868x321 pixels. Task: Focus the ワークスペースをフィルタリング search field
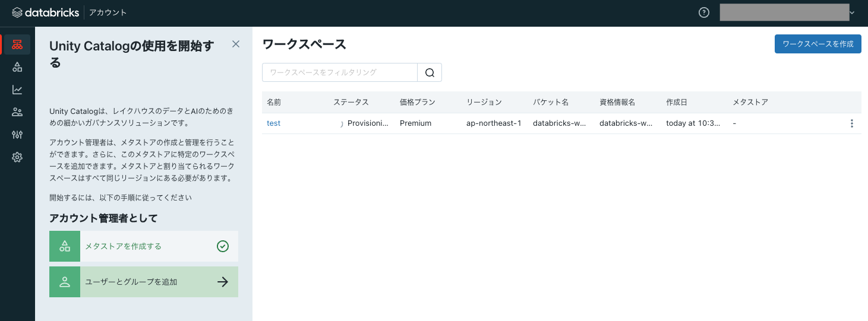point(340,72)
